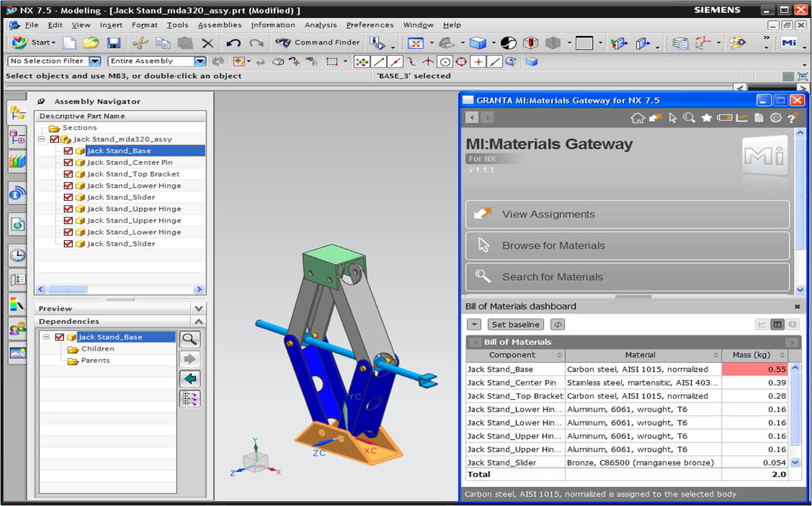Expand the Preview panel chevron
This screenshot has height=506, width=812.
(198, 308)
